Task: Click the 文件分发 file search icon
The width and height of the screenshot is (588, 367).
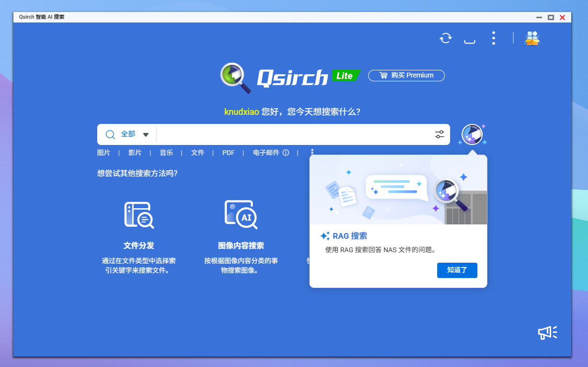Action: click(139, 215)
